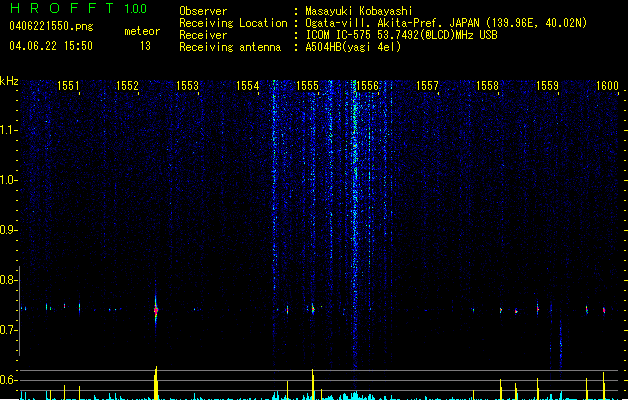Click the 1559 time marker

(x=548, y=86)
